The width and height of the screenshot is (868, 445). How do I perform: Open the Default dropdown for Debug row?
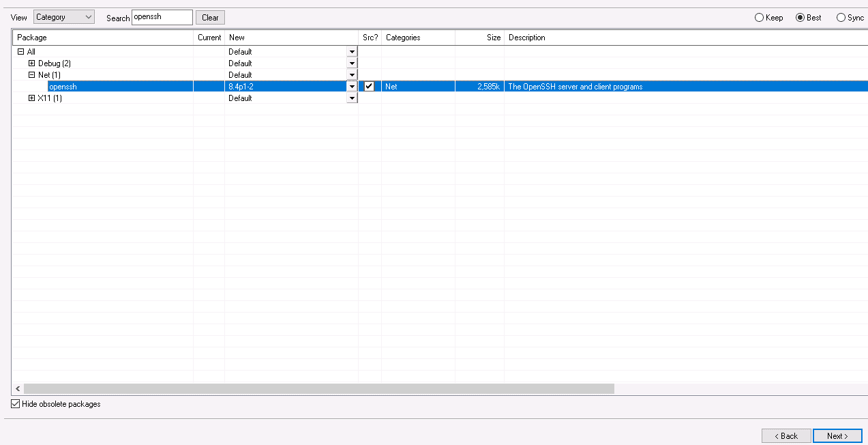click(352, 63)
